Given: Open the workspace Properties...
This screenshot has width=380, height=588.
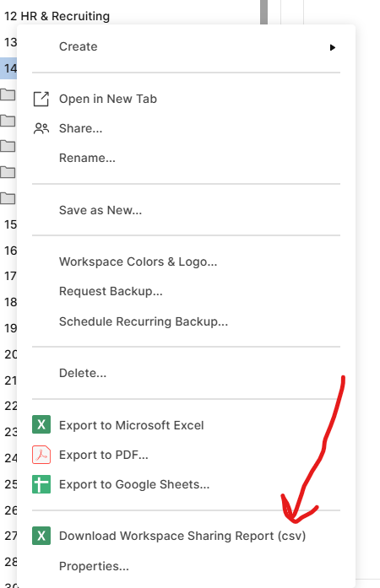Looking at the screenshot, I should [x=94, y=566].
